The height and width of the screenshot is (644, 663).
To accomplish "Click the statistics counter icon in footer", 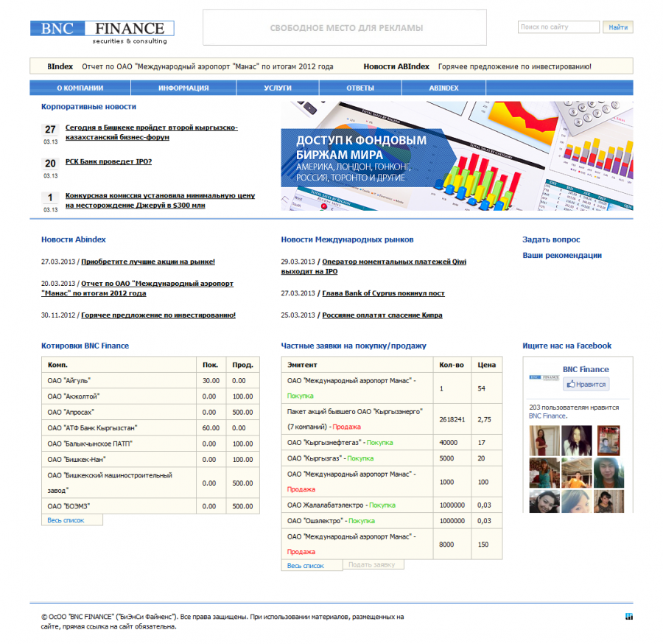I will 628,617.
